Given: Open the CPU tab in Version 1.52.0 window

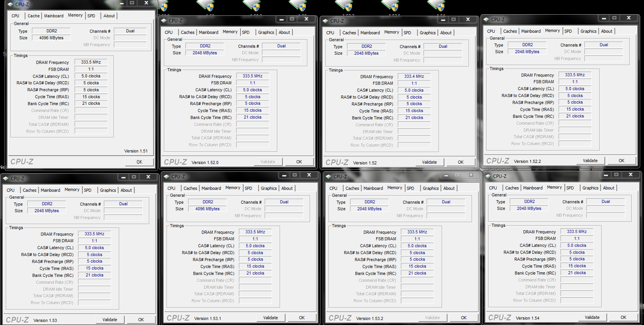Looking at the screenshot, I should (169, 32).
